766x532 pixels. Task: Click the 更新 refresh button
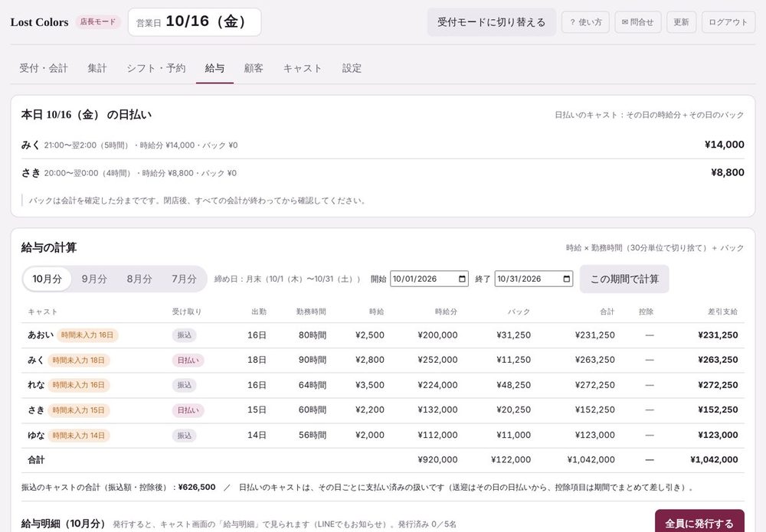pos(681,22)
